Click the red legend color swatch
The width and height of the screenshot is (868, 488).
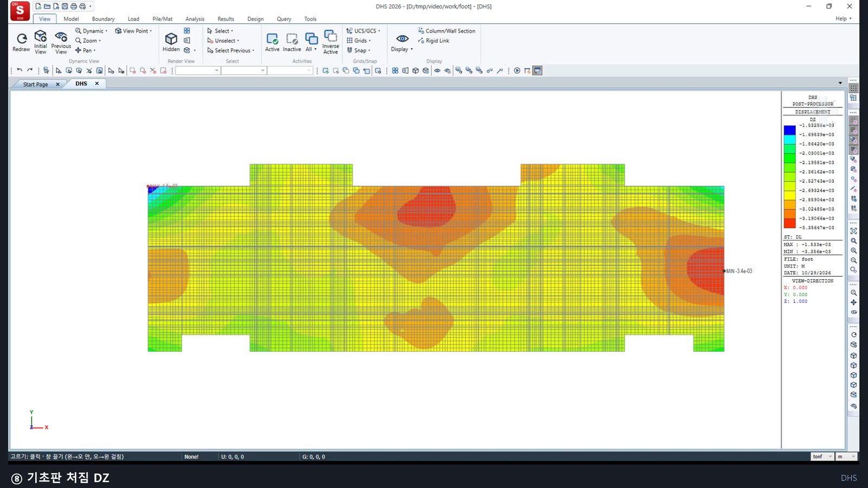click(x=789, y=223)
